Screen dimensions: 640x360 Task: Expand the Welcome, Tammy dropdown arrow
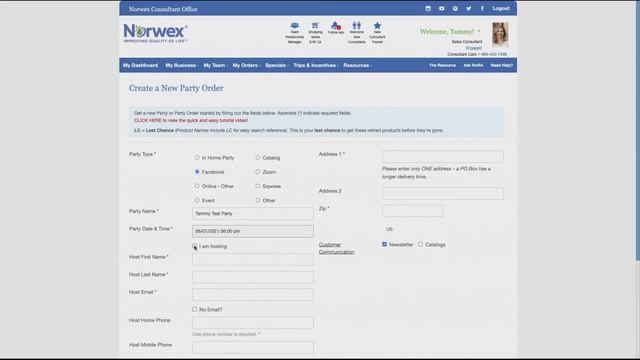click(479, 31)
